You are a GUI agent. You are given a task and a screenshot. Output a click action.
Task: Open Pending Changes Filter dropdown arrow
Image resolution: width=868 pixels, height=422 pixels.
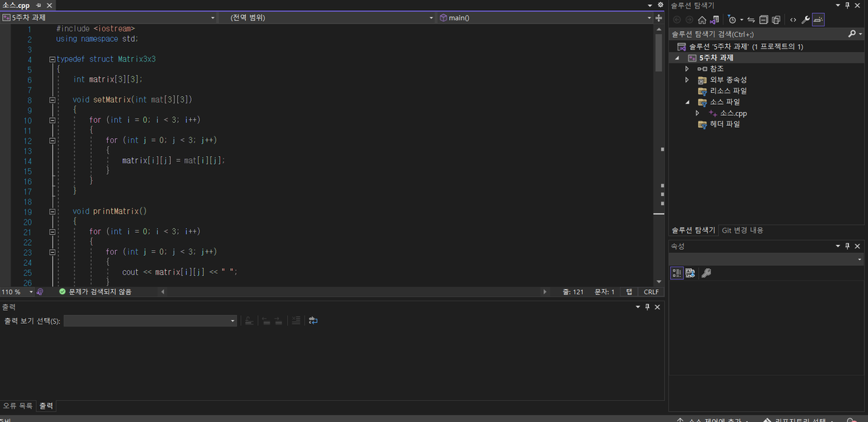[741, 20]
